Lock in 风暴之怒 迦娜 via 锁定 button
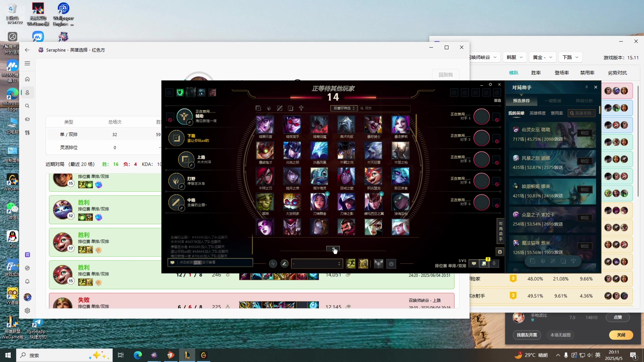This screenshot has height=362, width=644. click(585, 161)
